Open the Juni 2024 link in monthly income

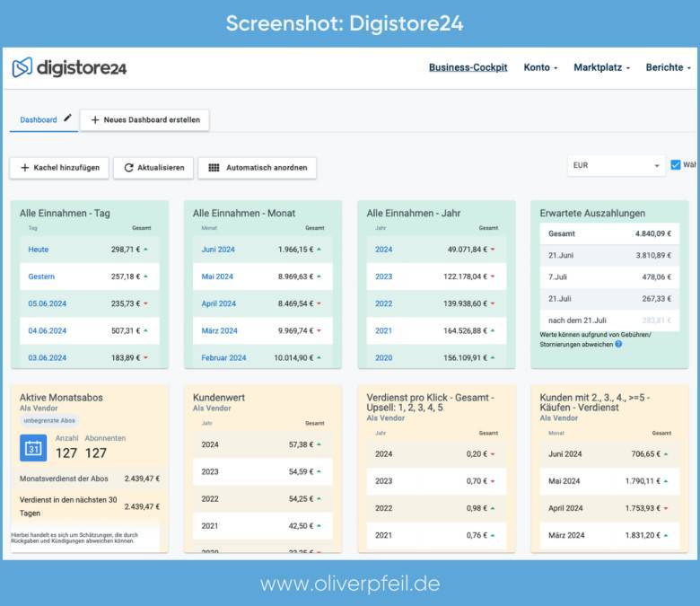[x=218, y=250]
